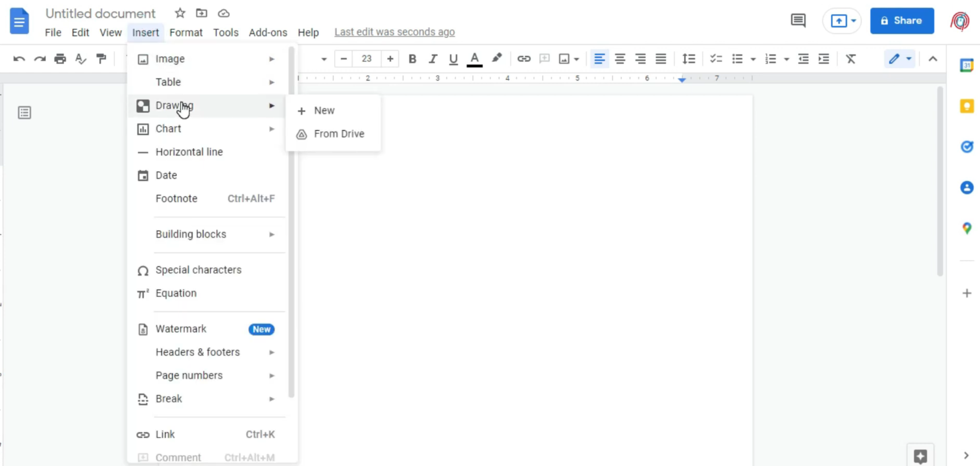Expand the Image submenu
The height and width of the screenshot is (466, 980).
[206, 59]
